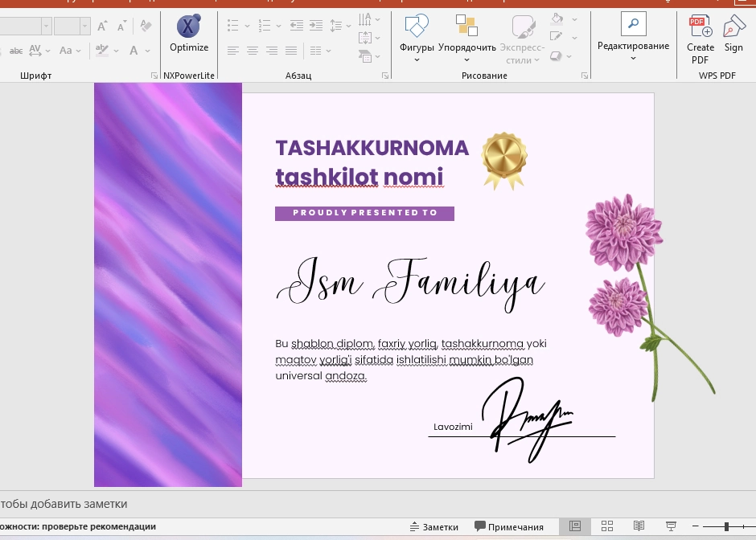Apply the font color A button
The width and height of the screenshot is (756, 540).
click(x=134, y=50)
